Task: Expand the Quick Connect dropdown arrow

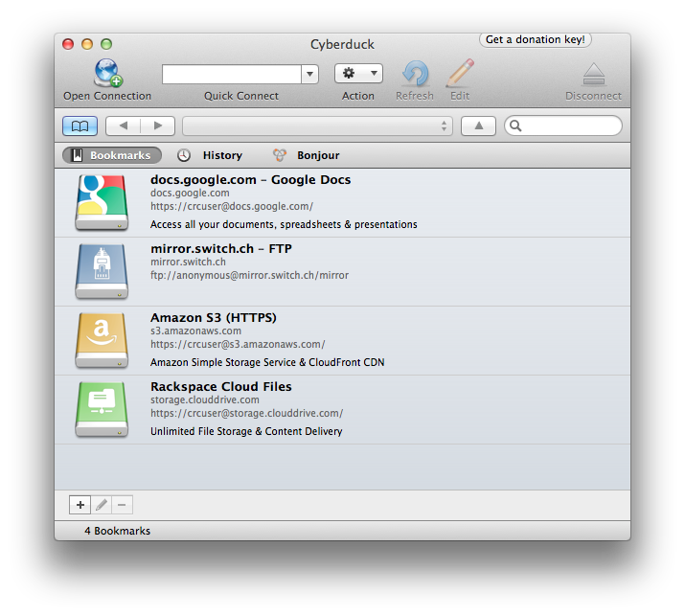Action: pos(309,75)
